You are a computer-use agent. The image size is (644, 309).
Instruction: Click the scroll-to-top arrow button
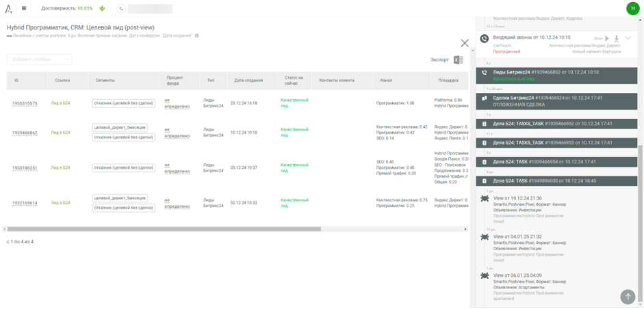(627, 296)
